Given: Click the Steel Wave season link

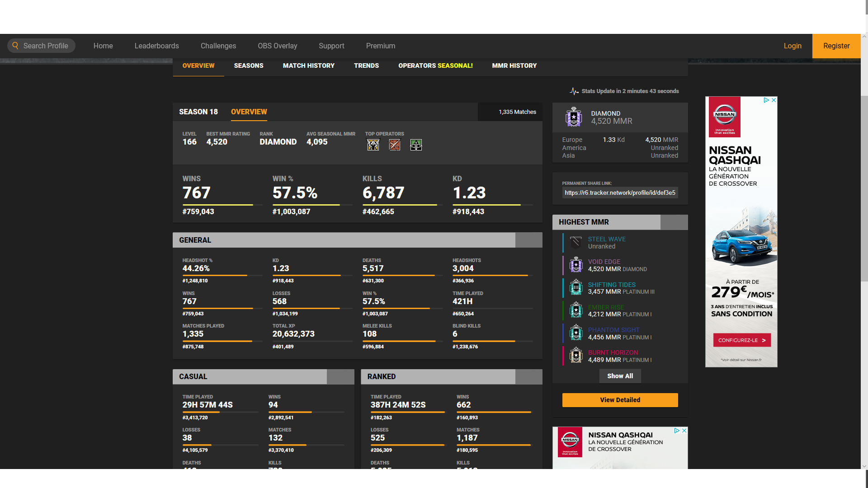Looking at the screenshot, I should click(607, 239).
